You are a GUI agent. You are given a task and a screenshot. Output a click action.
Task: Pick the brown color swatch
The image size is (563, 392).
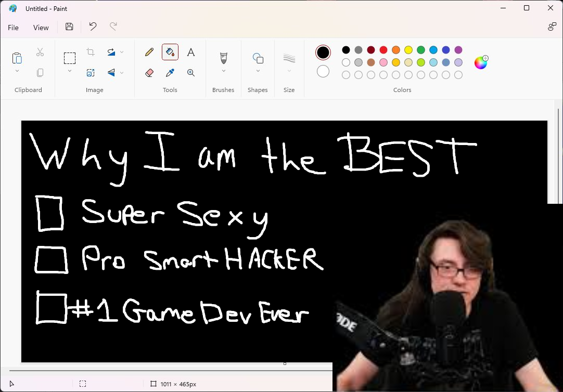[371, 62]
